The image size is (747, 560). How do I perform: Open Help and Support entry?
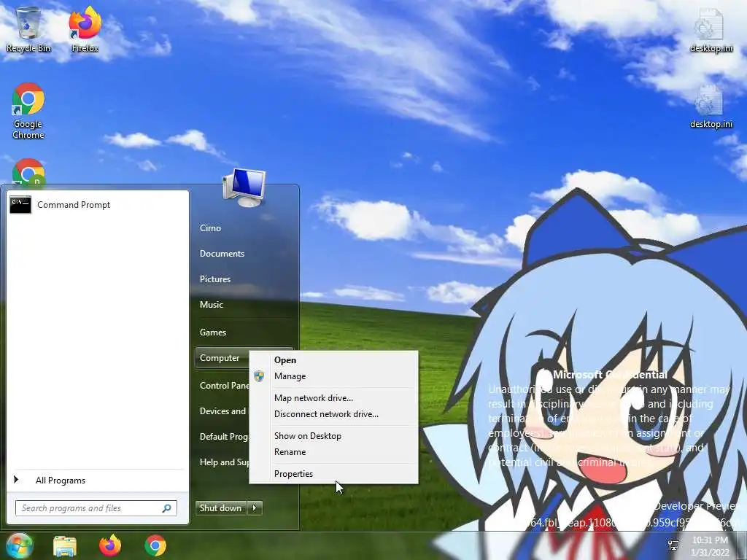pos(224,462)
